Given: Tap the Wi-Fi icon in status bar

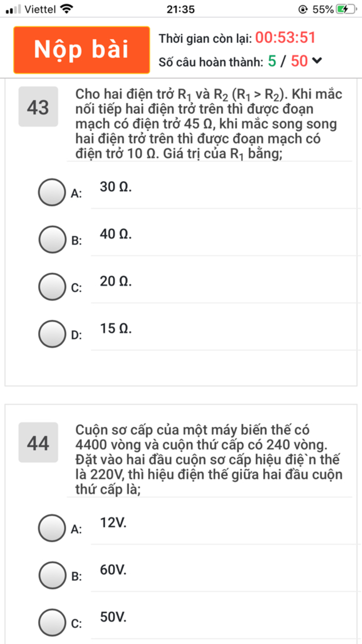Looking at the screenshot, I should coord(66,9).
